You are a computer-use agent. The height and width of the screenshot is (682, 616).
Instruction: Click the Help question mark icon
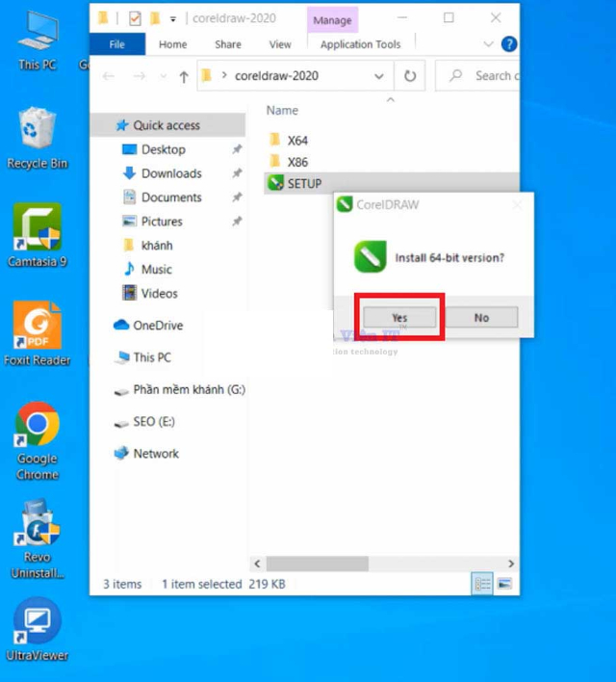click(509, 44)
